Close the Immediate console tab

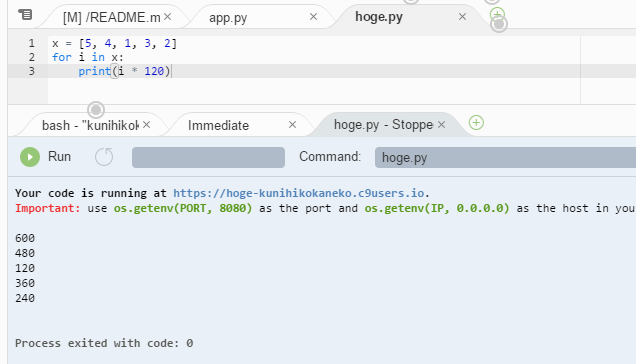(x=292, y=125)
